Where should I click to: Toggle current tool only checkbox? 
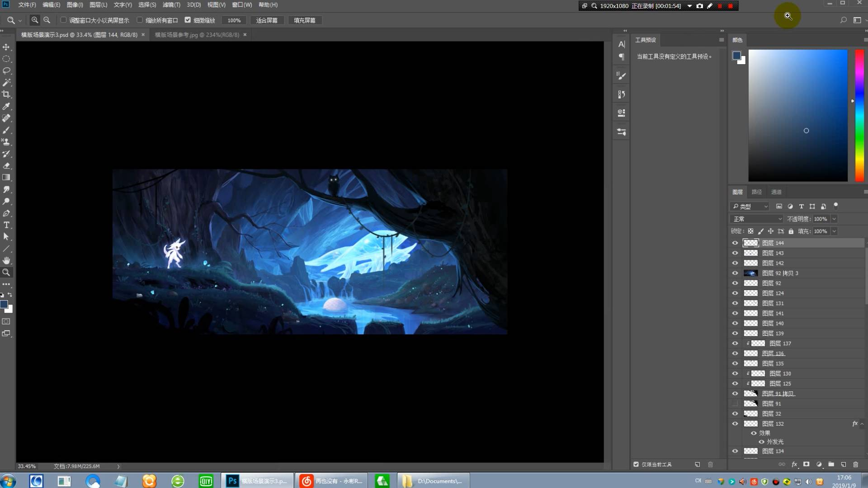(x=636, y=465)
